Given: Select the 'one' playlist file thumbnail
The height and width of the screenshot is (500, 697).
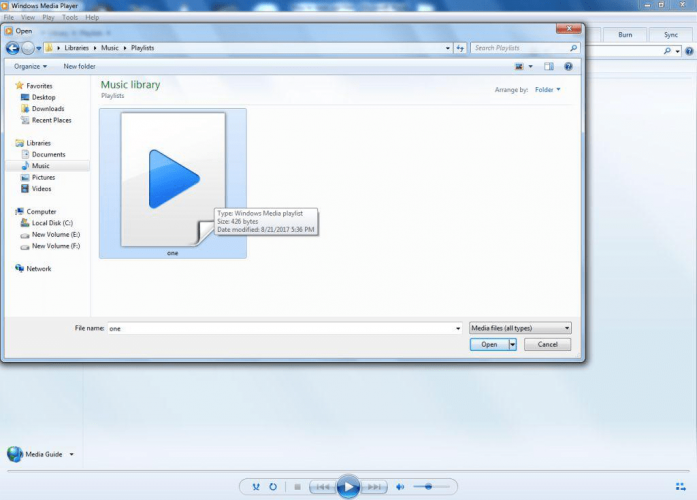Looking at the screenshot, I should pos(173,183).
